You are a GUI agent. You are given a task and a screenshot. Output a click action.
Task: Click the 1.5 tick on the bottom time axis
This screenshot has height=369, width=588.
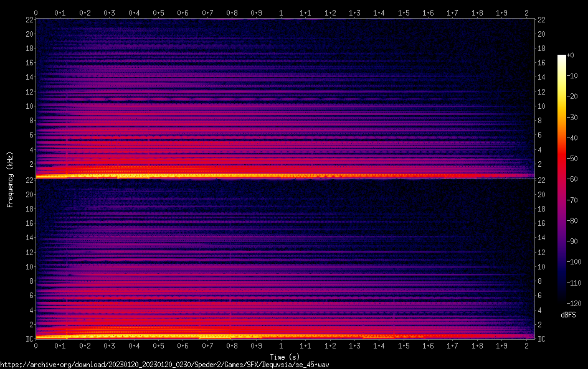click(x=404, y=345)
